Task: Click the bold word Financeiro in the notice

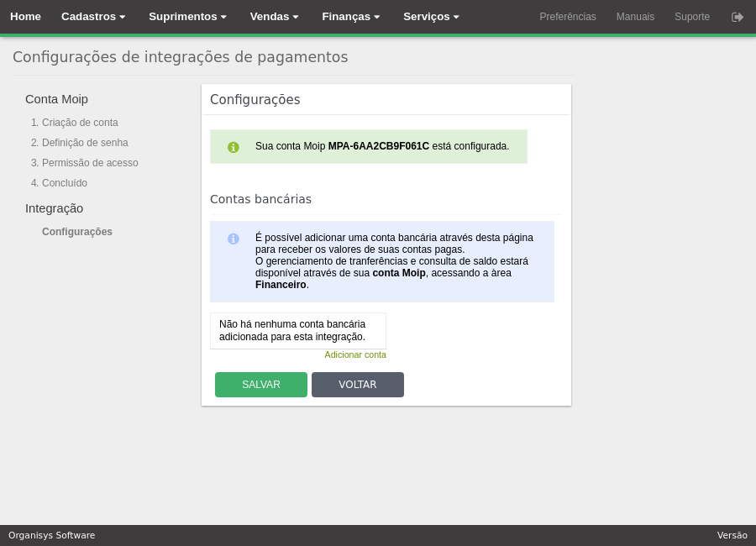Action: pyautogui.click(x=281, y=285)
